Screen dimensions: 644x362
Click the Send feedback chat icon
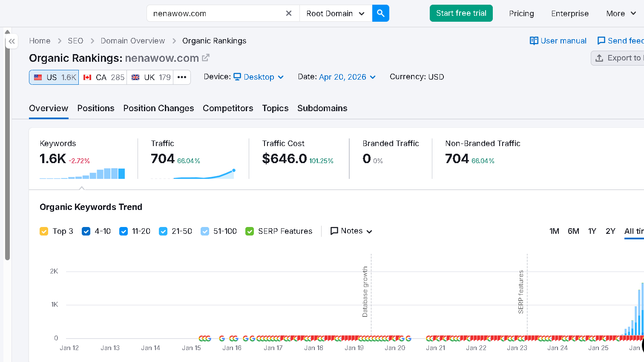601,40
